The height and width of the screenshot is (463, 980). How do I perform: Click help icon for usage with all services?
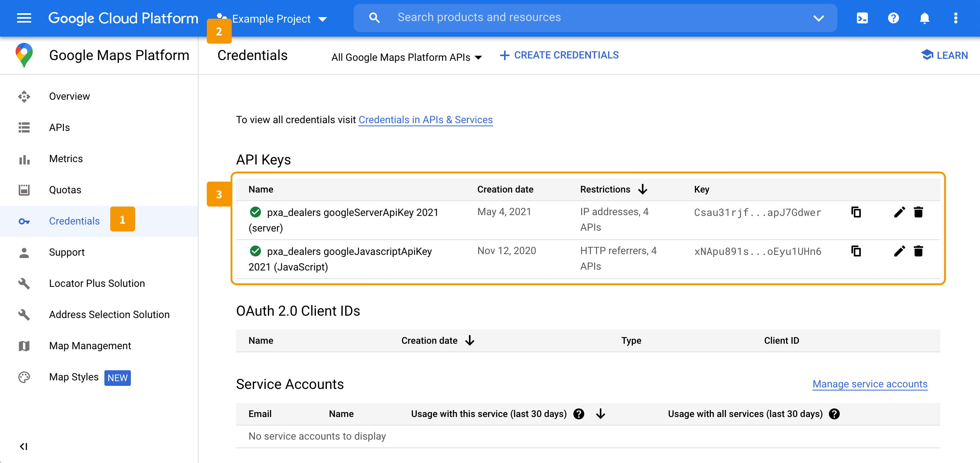click(834, 414)
